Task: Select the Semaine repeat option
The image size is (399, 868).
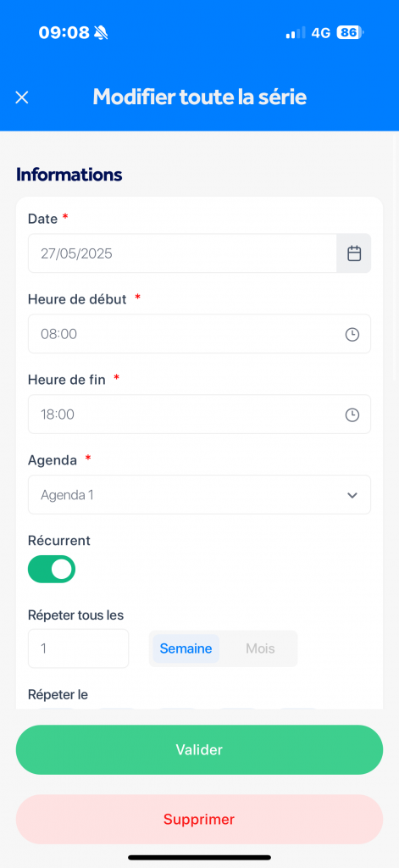Action: pos(186,648)
